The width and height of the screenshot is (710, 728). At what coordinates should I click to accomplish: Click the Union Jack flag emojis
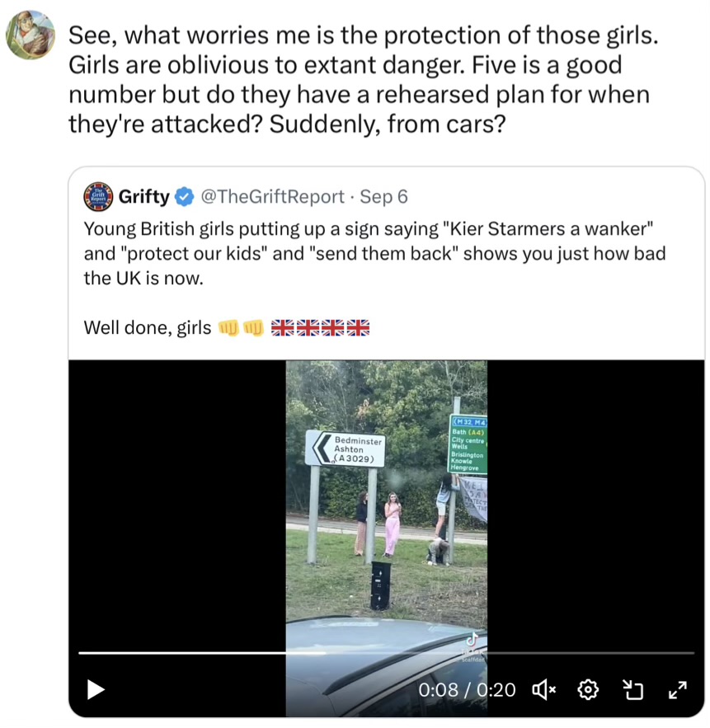tap(320, 328)
